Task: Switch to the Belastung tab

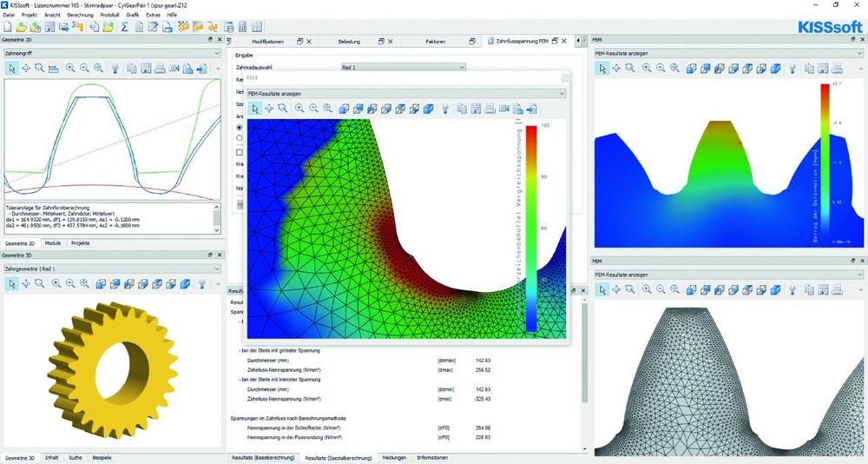Action: click(x=349, y=42)
